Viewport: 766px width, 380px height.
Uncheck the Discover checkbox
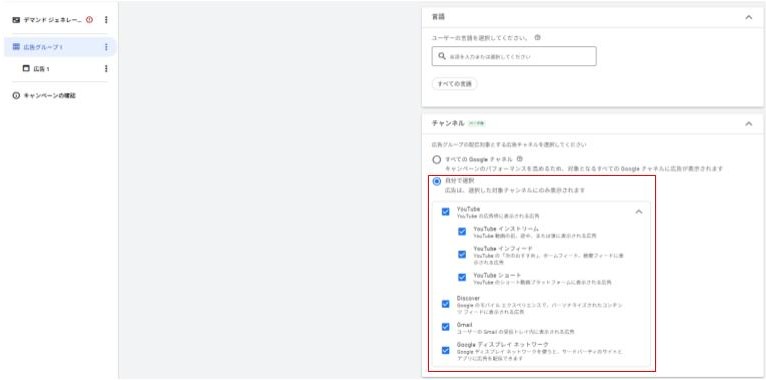[x=445, y=304]
